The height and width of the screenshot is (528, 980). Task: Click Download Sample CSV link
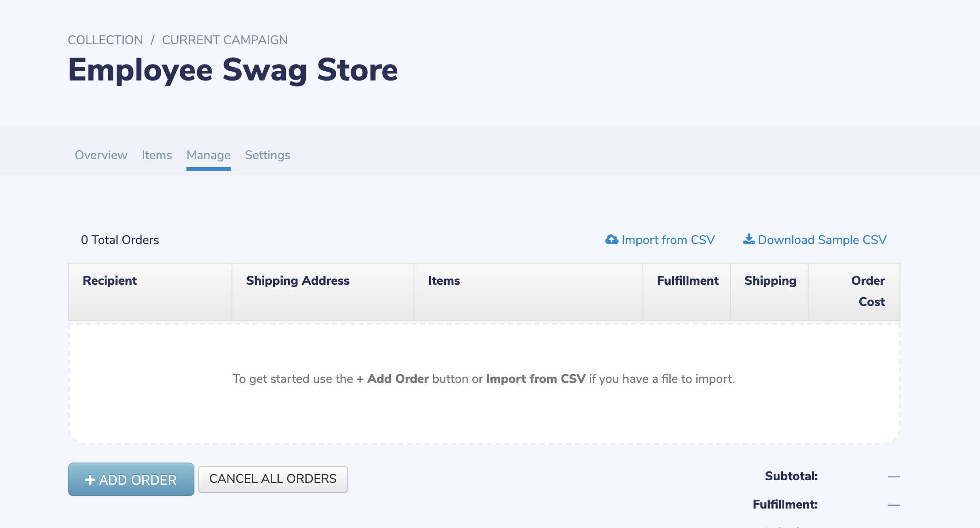coord(822,240)
